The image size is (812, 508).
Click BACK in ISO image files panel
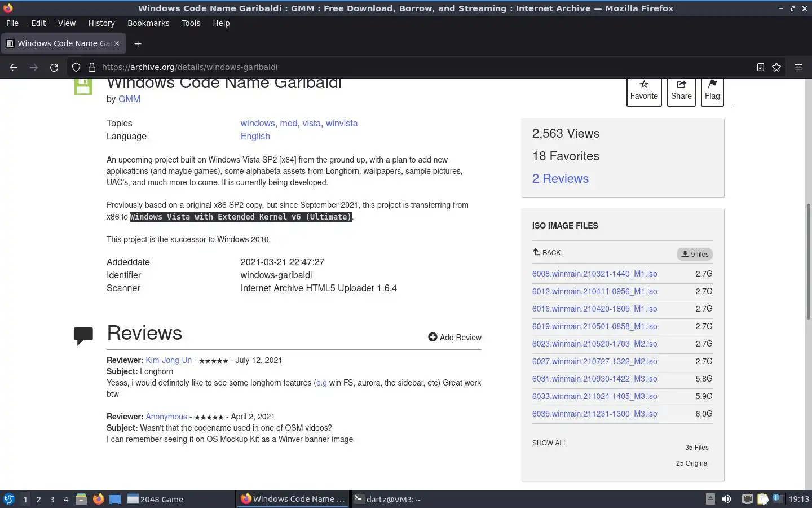tap(546, 252)
